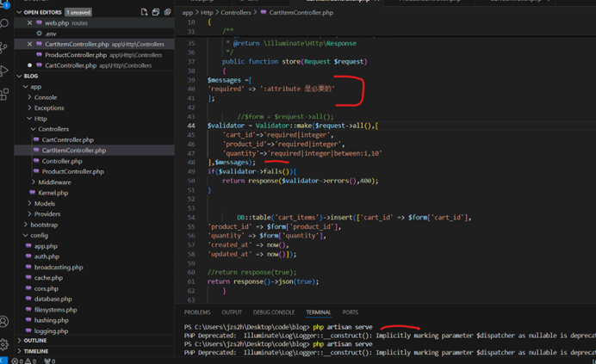Open the Manage gear menu
This screenshot has height=364, width=596.
click(4, 344)
